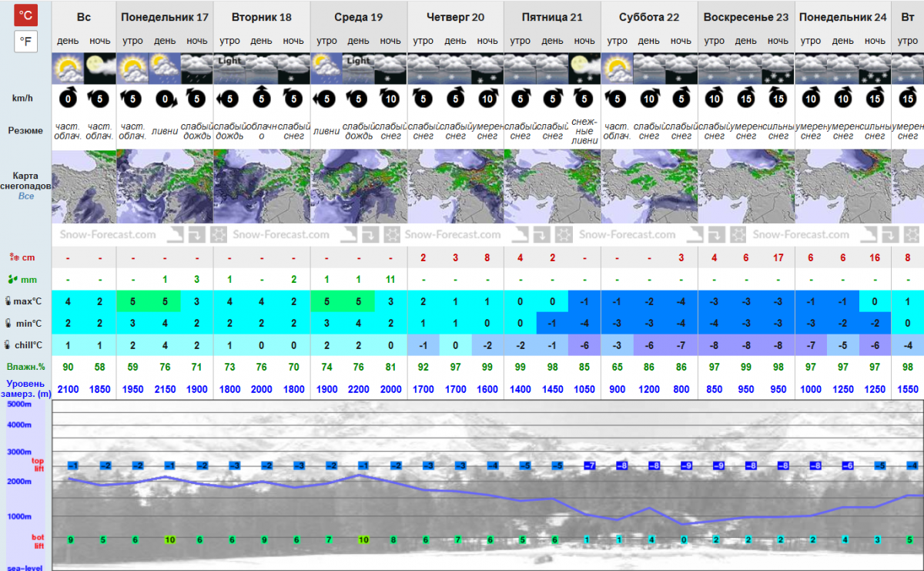The height and width of the screenshot is (571, 924).
Task: Select the Четверг 20 day header
Action: tap(455, 17)
